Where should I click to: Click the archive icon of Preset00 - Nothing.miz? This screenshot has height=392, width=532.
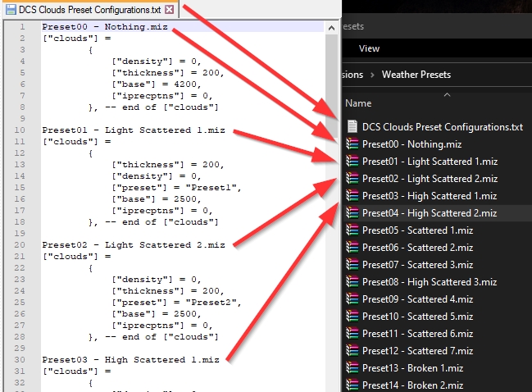coord(352,144)
